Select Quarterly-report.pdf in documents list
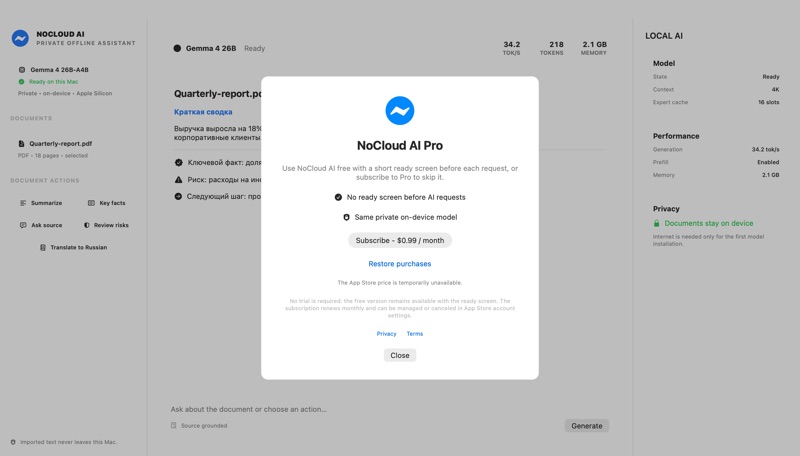 pos(55,149)
